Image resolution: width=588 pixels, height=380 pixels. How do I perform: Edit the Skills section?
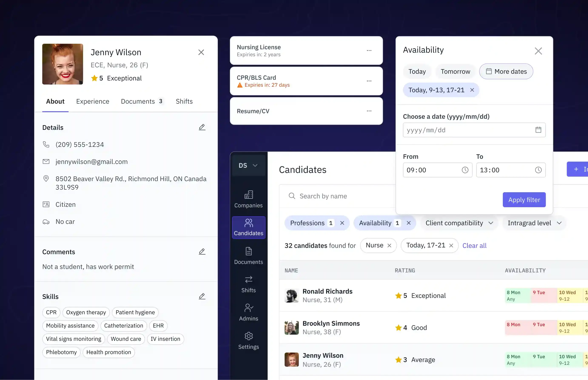tap(202, 296)
